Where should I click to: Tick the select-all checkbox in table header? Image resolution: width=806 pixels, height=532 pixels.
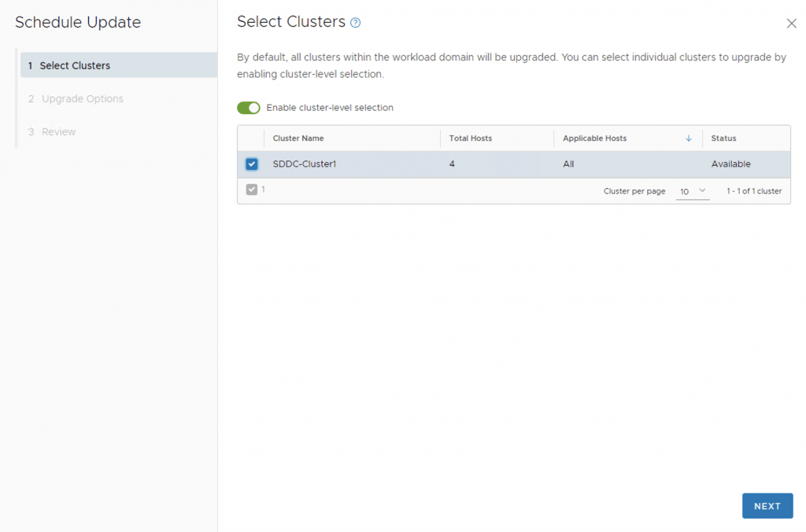251,139
